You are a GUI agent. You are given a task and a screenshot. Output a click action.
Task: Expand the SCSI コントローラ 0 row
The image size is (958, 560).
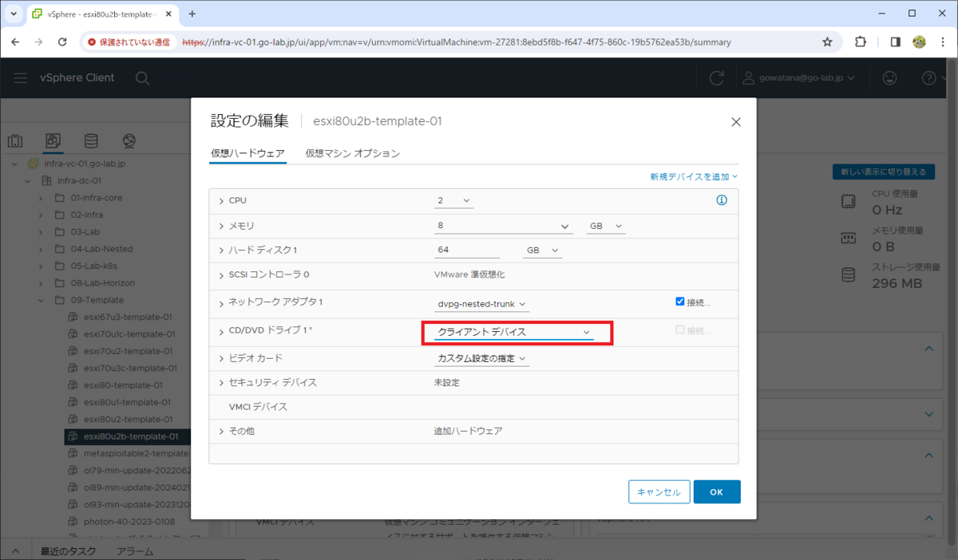(221, 274)
